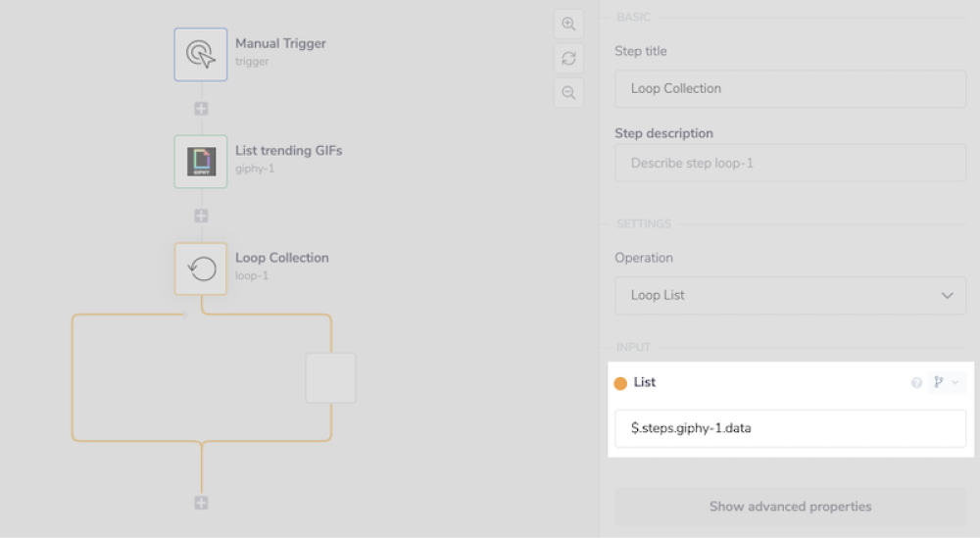Reset the canvas view with refresh icon

point(568,59)
